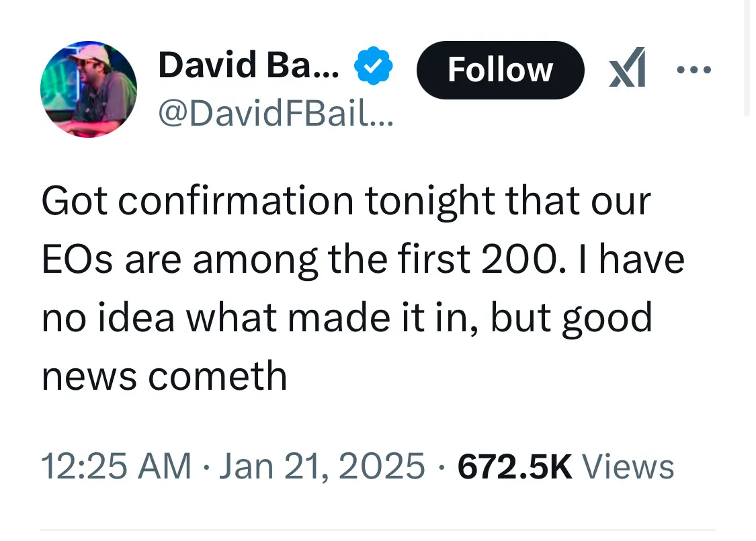Click the word "good" in the tweet
This screenshot has width=756, height=541.
[x=607, y=317]
